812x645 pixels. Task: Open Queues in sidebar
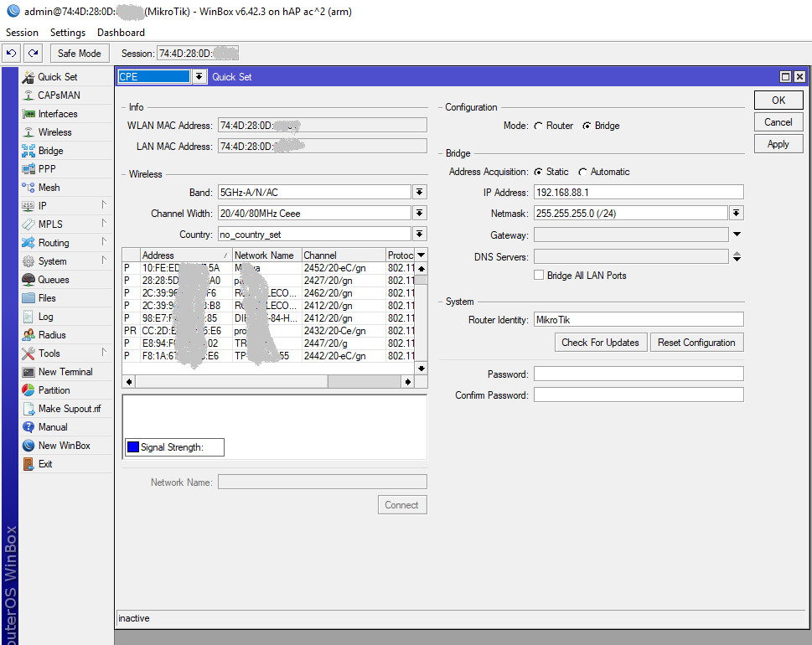point(54,280)
